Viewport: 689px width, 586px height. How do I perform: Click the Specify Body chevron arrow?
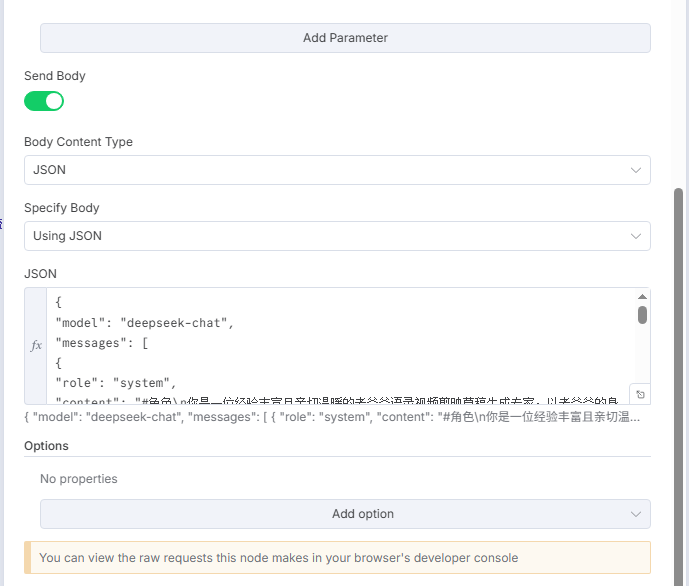click(x=636, y=236)
